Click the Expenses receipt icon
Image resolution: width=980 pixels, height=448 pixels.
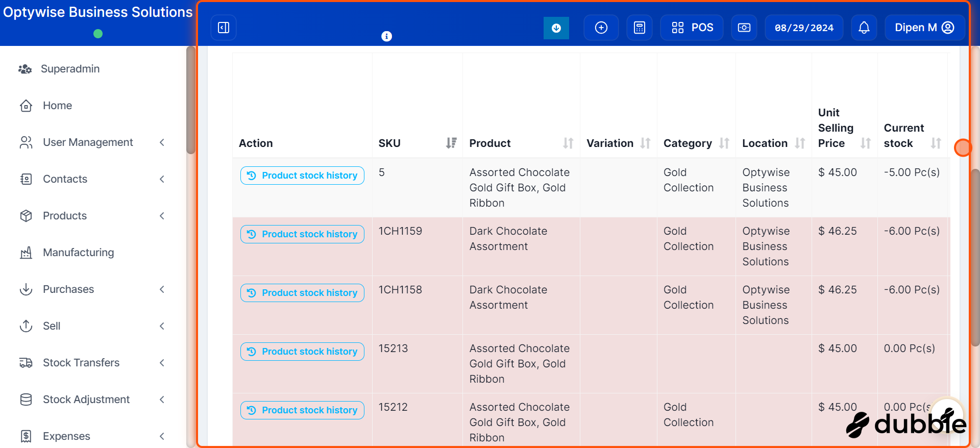(26, 436)
